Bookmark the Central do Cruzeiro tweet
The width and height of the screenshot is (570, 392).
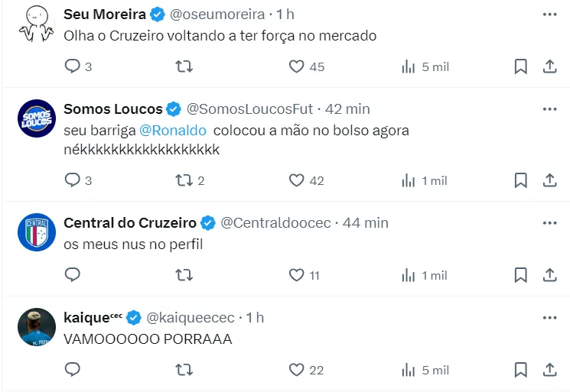520,275
